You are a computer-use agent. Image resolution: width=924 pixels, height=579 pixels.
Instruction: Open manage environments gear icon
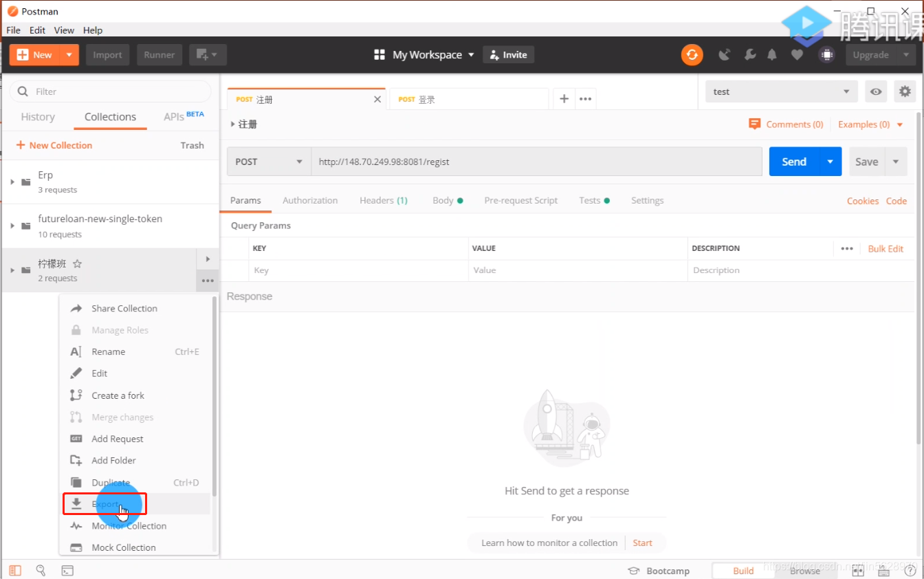[905, 91]
